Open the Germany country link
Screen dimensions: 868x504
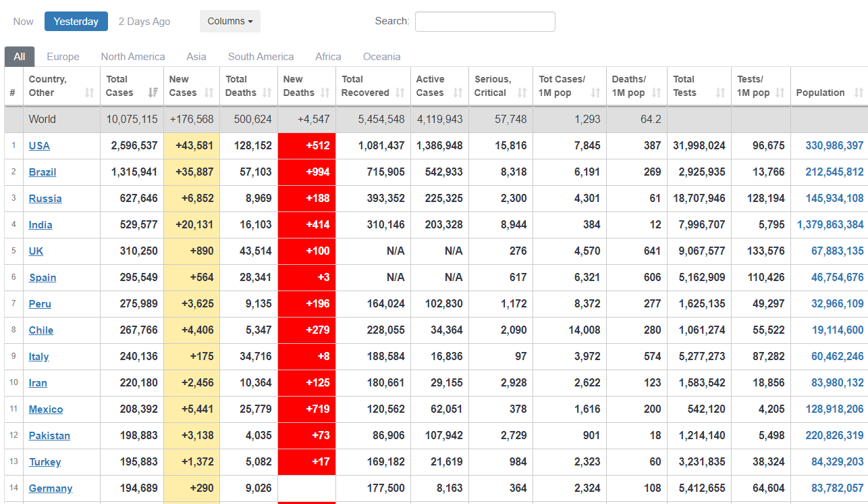point(51,488)
